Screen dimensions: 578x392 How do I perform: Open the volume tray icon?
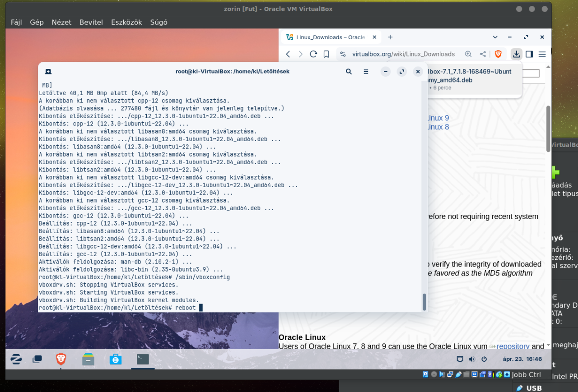472,360
